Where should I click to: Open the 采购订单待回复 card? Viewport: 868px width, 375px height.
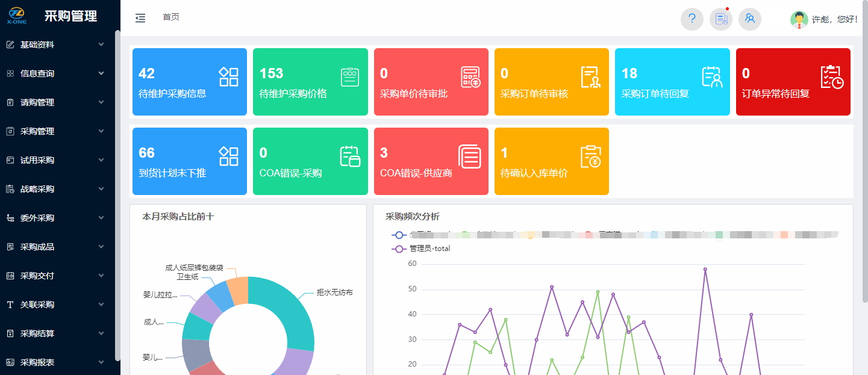click(x=672, y=82)
